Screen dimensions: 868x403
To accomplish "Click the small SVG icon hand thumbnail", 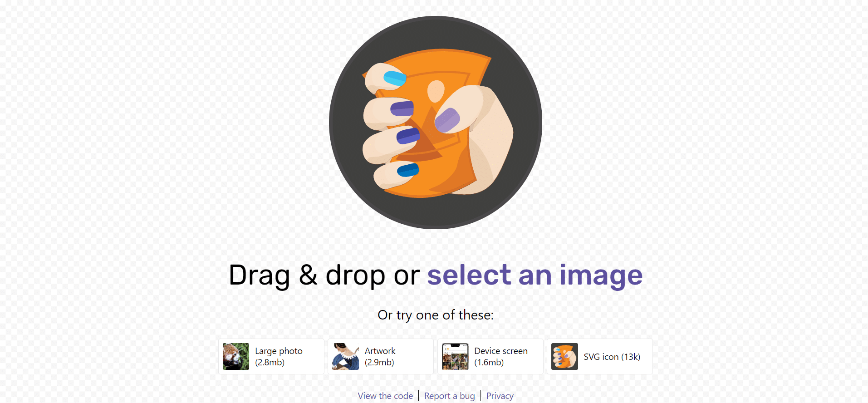I will 564,356.
